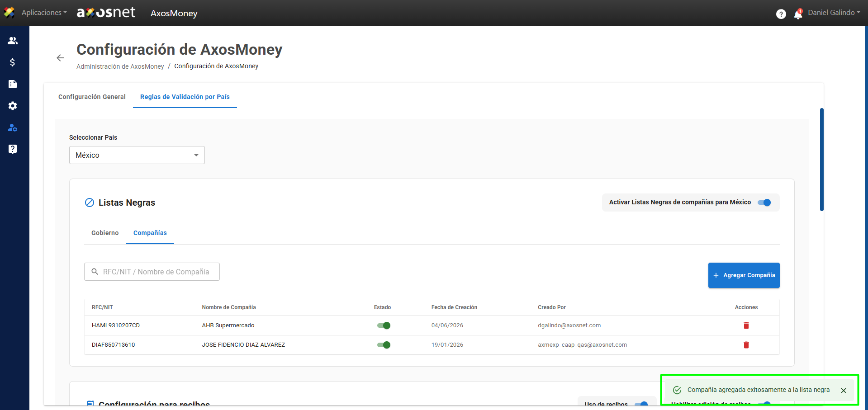The height and width of the screenshot is (410, 868).
Task: Open Administración de AxosMoney breadcrumb link
Action: [x=120, y=66]
